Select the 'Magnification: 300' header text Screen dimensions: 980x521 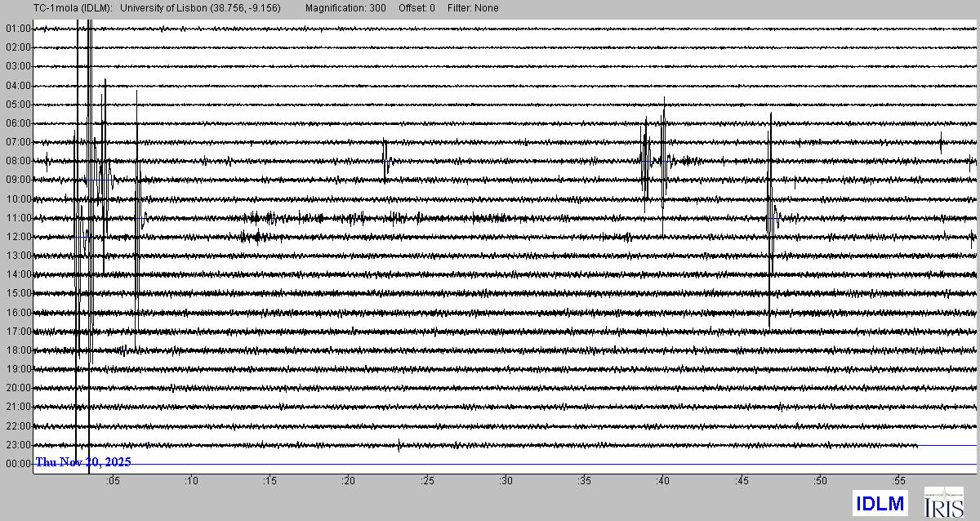[x=346, y=8]
